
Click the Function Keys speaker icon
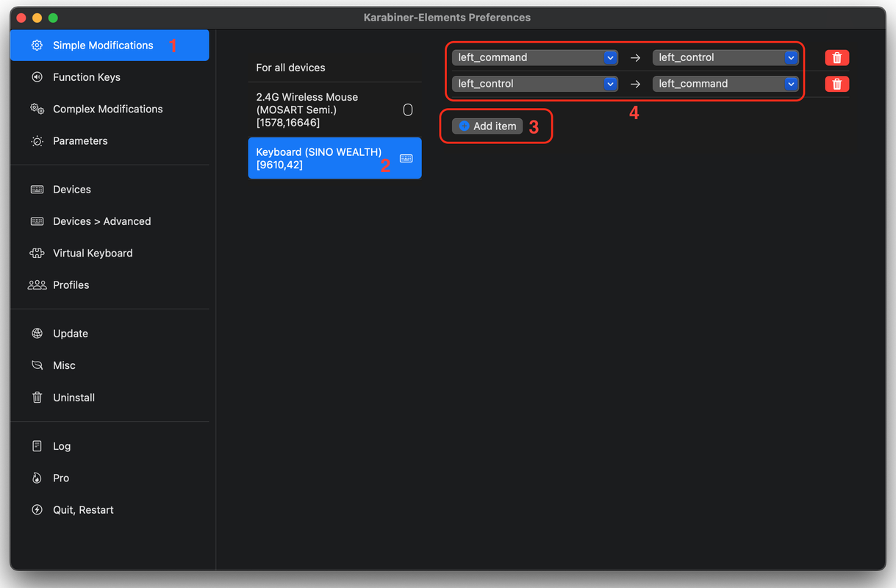point(37,77)
